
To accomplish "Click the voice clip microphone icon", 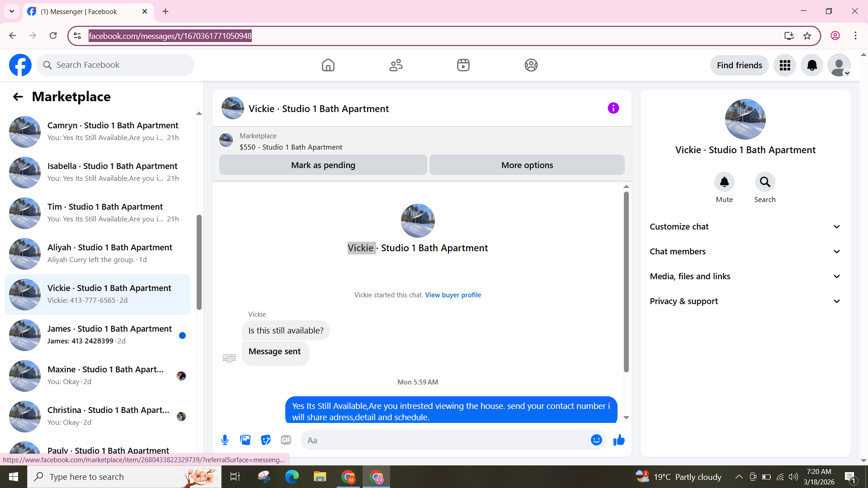I will coord(225,440).
